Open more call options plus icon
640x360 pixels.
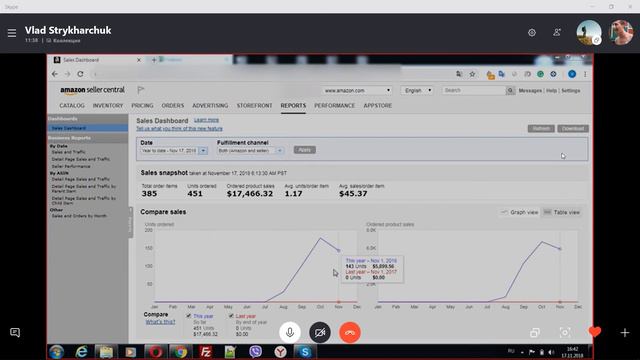(625, 333)
